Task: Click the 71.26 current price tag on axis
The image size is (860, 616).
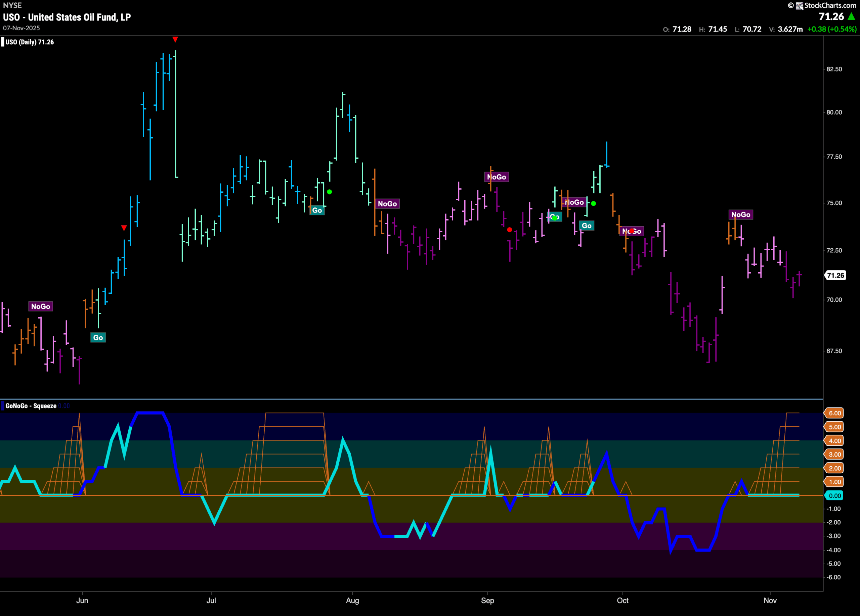Action: (x=835, y=275)
